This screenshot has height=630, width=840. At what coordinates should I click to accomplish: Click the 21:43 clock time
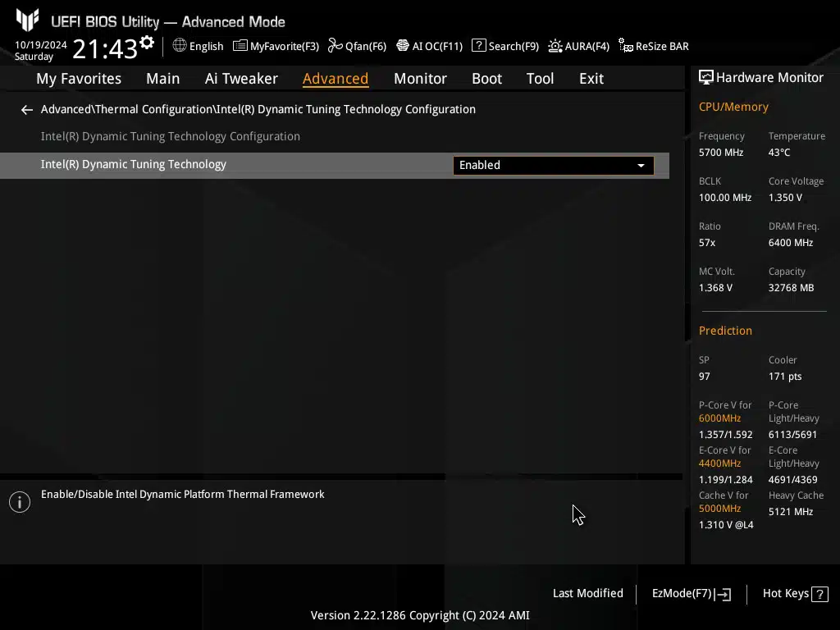pos(105,48)
